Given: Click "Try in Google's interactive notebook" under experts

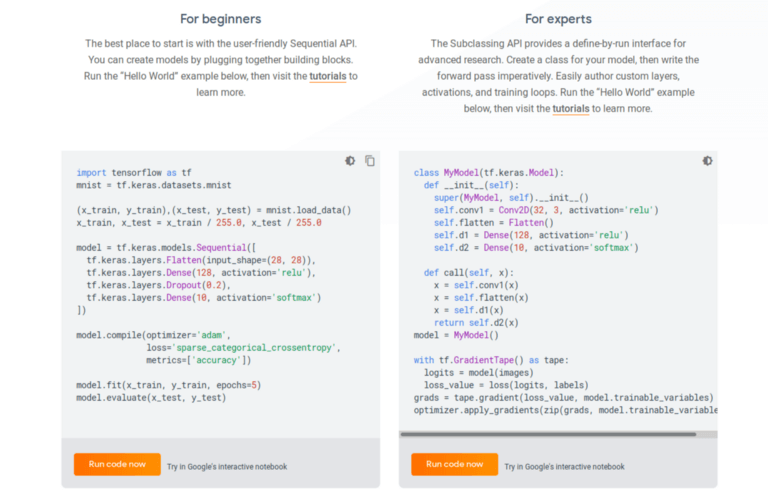Looking at the screenshot, I should [x=565, y=467].
